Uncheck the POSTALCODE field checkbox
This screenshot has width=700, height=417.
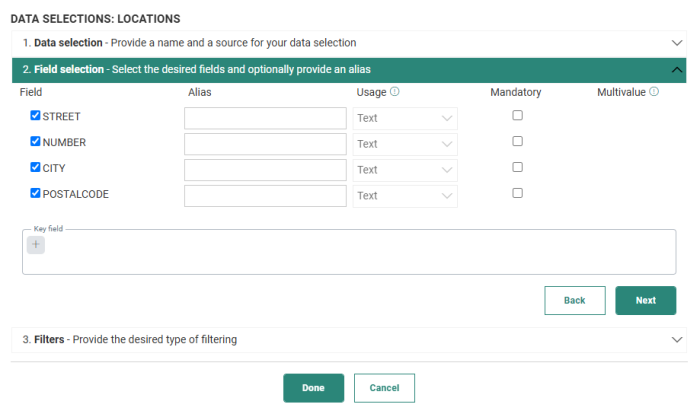click(x=35, y=194)
